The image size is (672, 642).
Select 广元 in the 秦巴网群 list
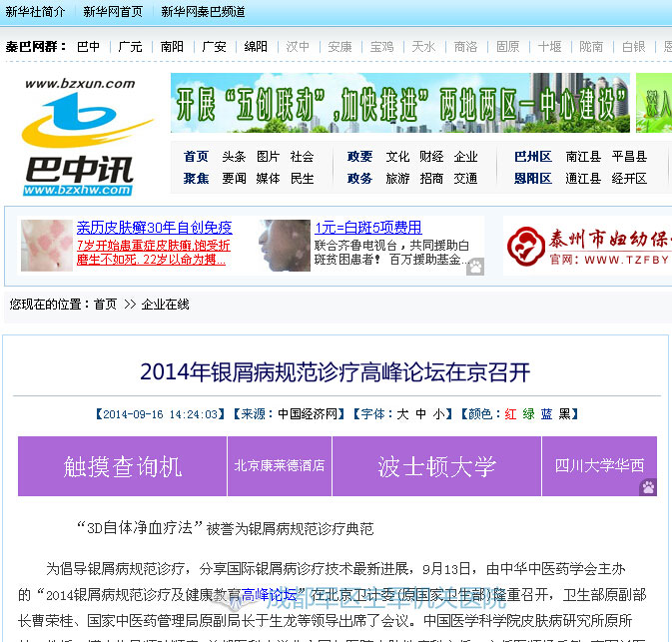130,47
